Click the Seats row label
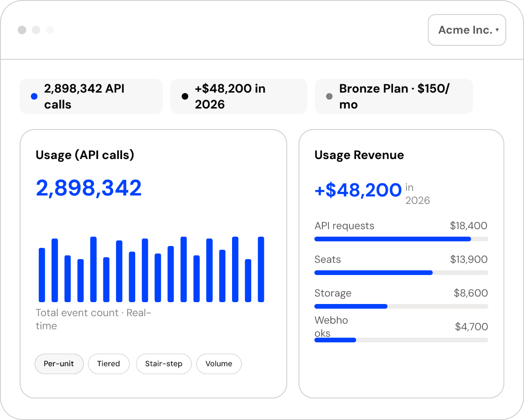Image resolution: width=524 pixels, height=420 pixels. click(327, 260)
